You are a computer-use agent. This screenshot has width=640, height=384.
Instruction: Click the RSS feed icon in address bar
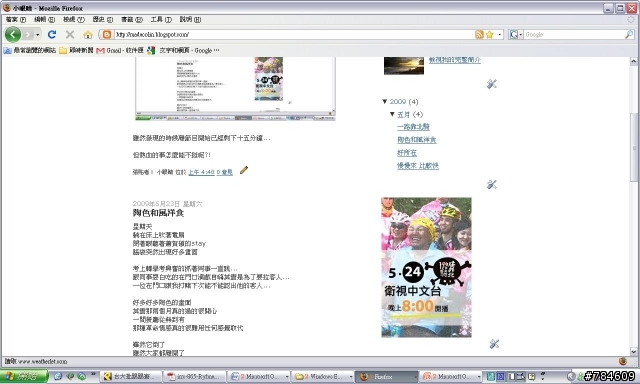point(479,35)
